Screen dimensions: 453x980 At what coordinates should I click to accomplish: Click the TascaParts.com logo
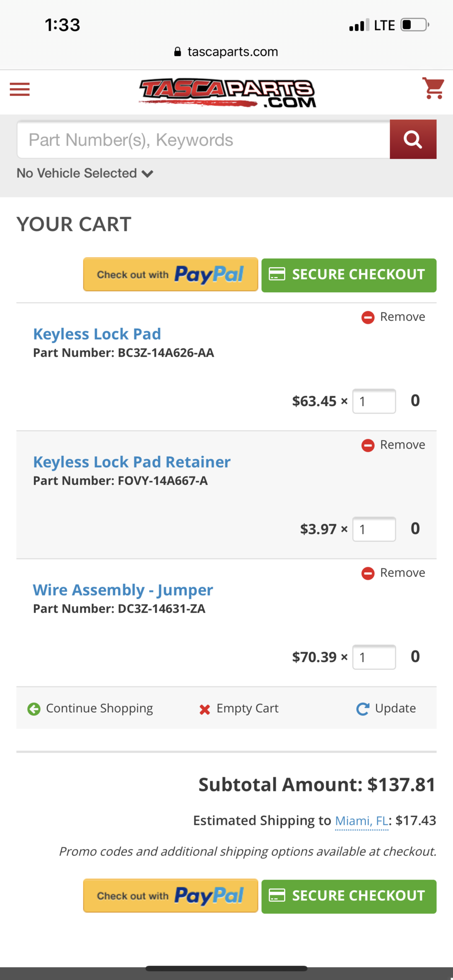click(x=226, y=93)
